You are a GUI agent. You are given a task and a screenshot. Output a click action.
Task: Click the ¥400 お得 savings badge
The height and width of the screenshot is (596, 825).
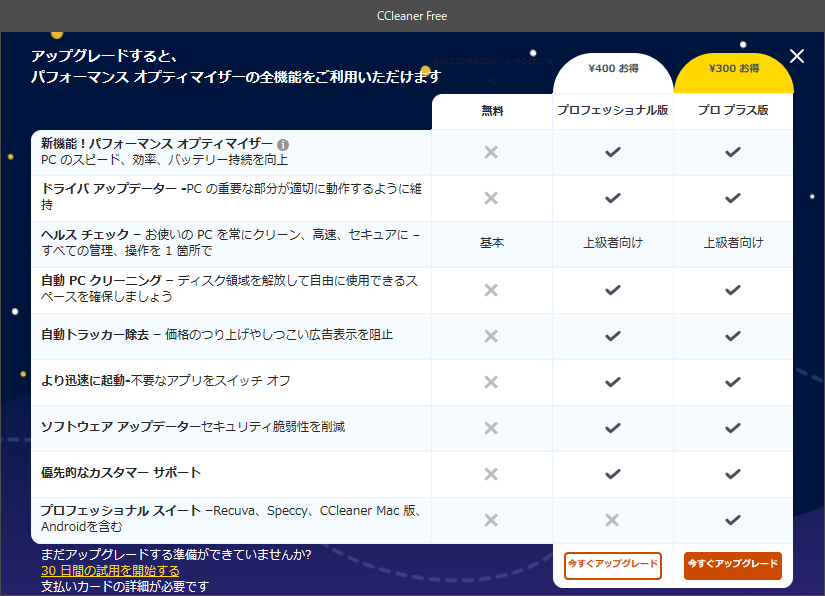click(613, 68)
